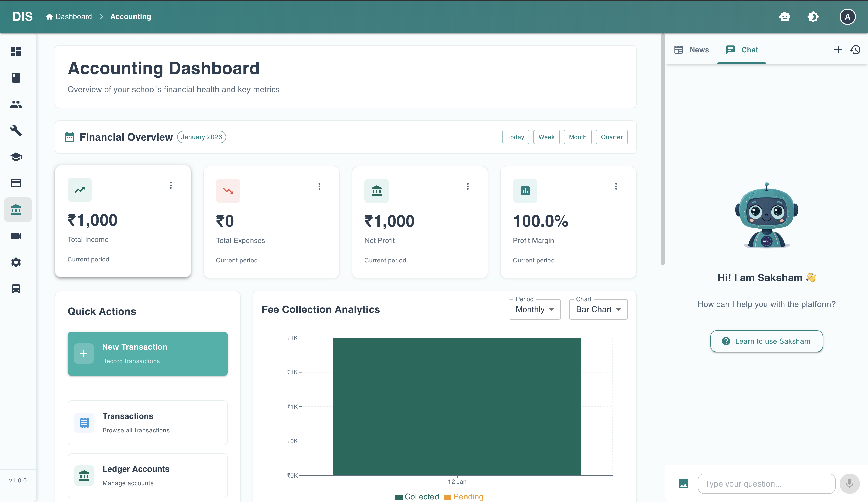
Task: Open the graduation cap sidebar icon
Action: click(x=16, y=157)
